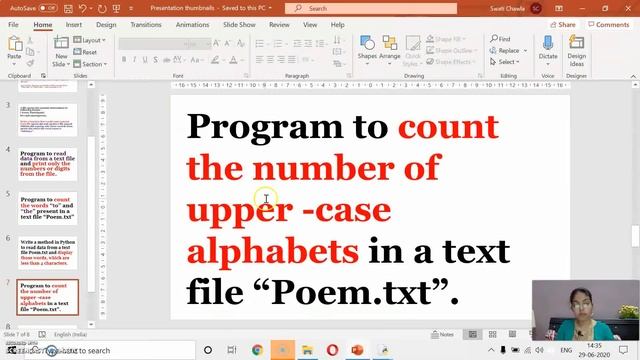Click the Clear All Formatting icon
The height and width of the screenshot is (360, 640).
(241, 43)
